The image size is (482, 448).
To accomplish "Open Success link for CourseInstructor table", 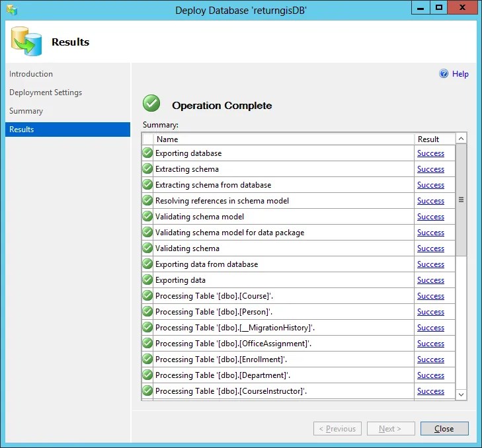I will point(430,391).
